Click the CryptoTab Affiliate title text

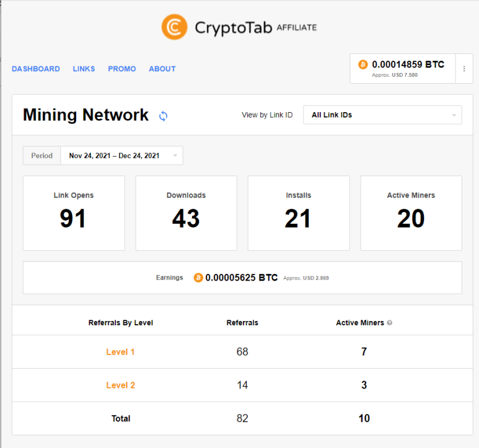coord(256,27)
